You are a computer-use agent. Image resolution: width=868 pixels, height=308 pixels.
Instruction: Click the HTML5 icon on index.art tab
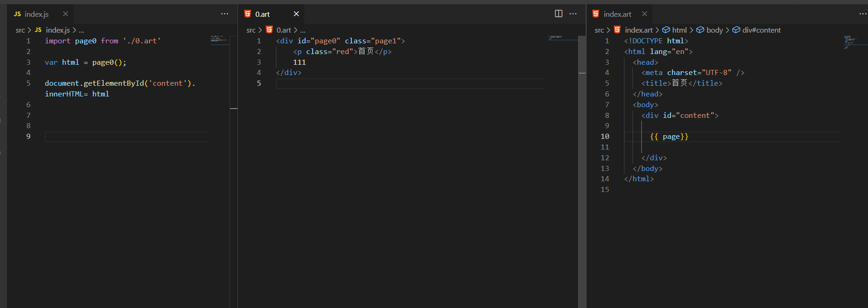(596, 14)
